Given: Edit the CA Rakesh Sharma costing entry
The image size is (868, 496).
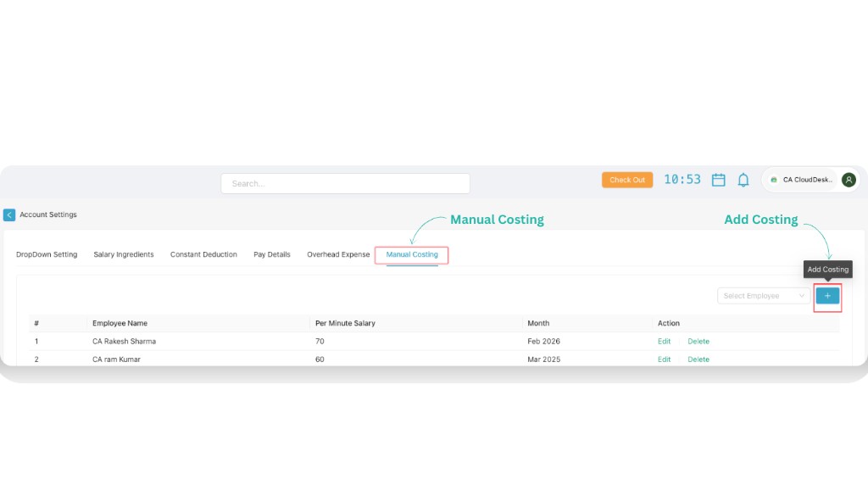Looking at the screenshot, I should coord(664,341).
